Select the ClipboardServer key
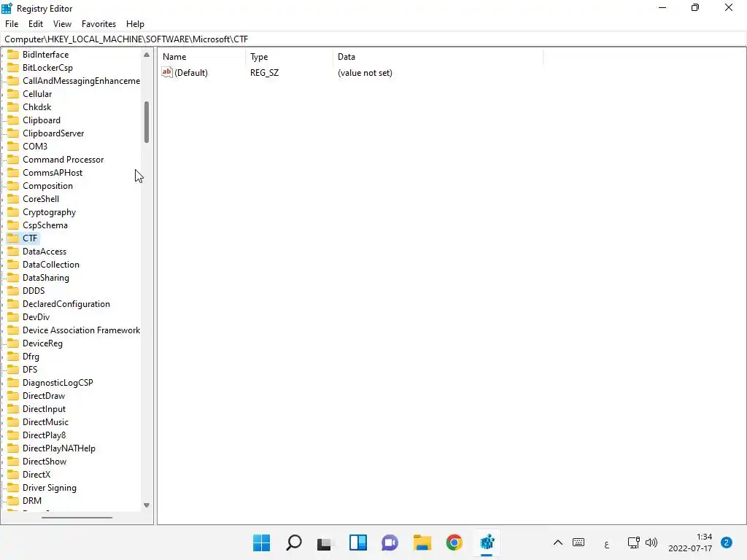 tap(53, 133)
